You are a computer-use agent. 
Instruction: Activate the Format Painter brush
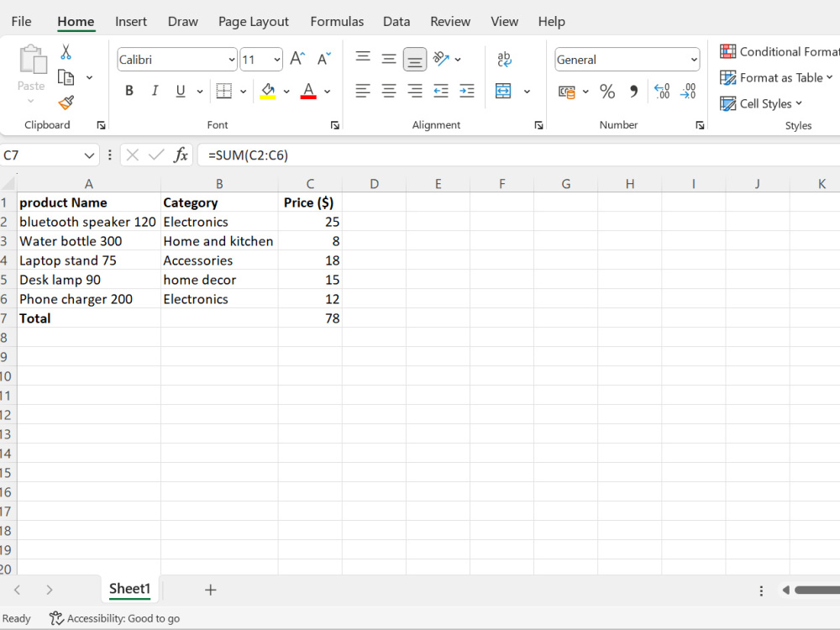pyautogui.click(x=66, y=102)
